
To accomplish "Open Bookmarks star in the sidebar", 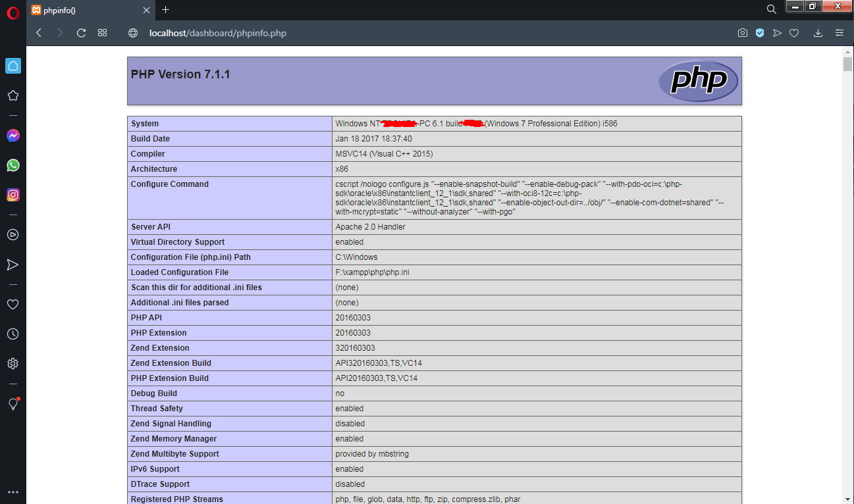I will [x=13, y=95].
